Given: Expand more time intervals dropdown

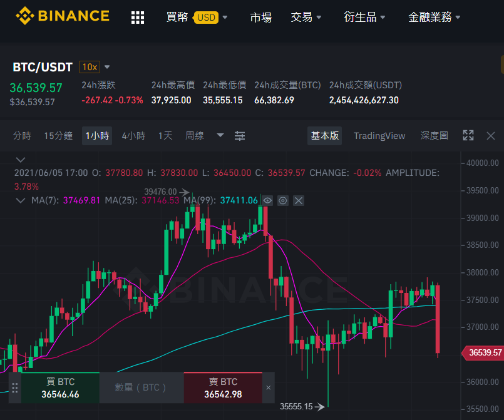Looking at the screenshot, I should click(220, 135).
